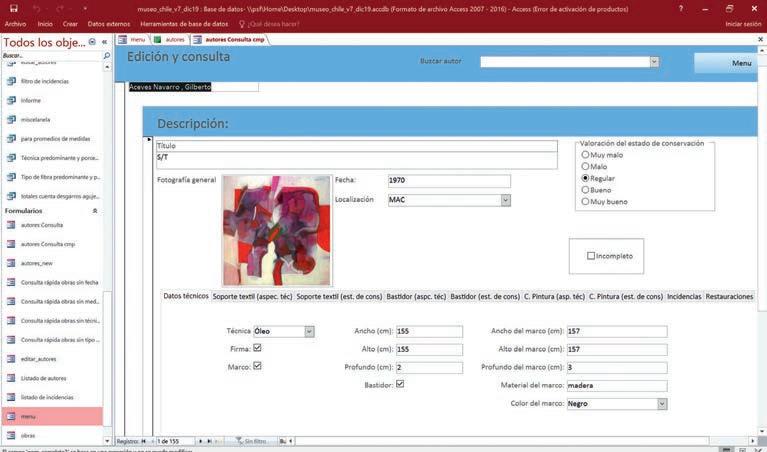Click the Undo arrow in quick access toolbar
Viewport: 767px width, 452px height.
[37, 8]
